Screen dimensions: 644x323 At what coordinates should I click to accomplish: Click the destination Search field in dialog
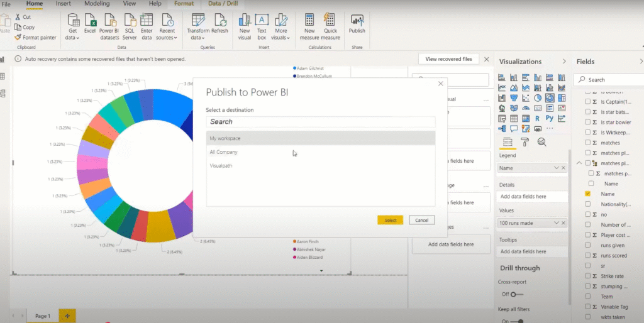click(x=320, y=121)
